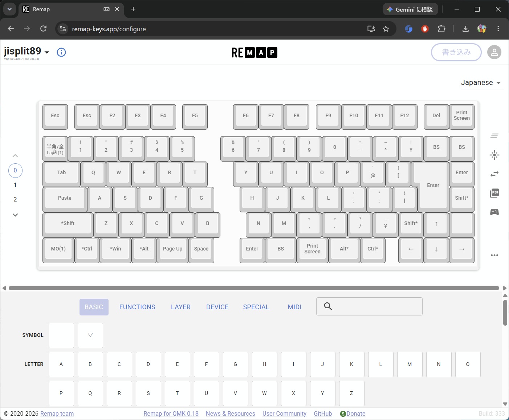Viewport: 509px width, 420px height.
Task: Open the News & Resources link
Action: coord(231,414)
